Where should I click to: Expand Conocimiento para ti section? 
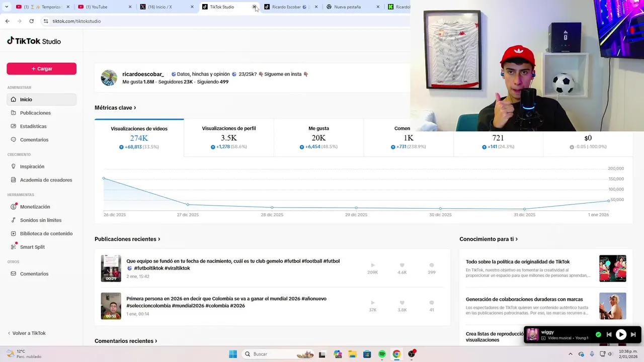point(489,239)
